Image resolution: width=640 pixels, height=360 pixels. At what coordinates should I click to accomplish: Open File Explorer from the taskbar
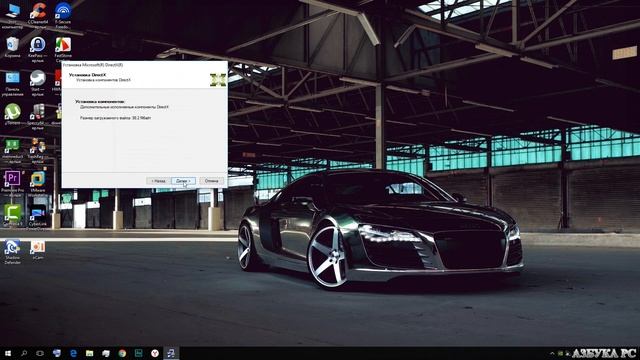[89, 353]
